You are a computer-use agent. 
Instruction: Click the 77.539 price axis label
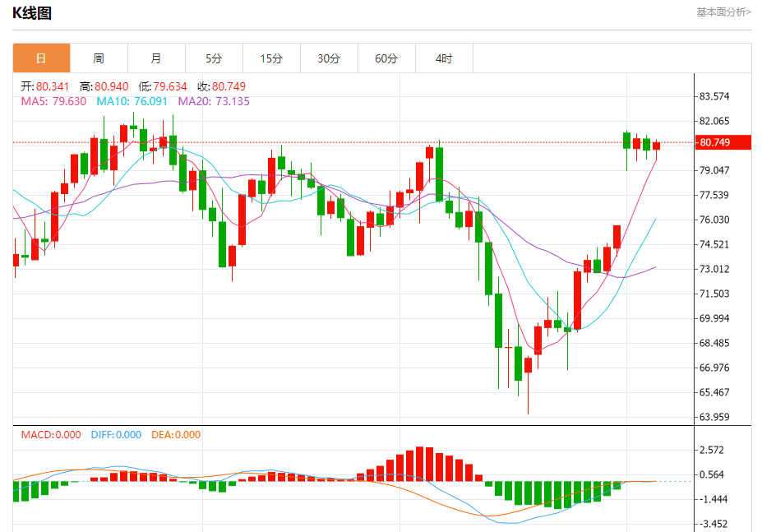[714, 195]
